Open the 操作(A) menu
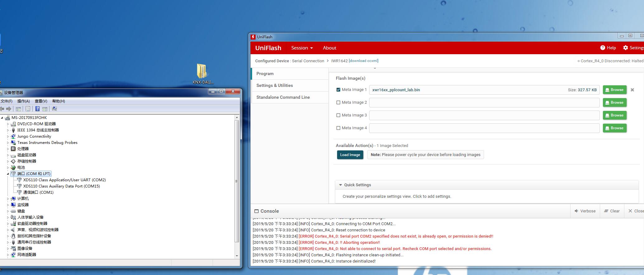644x275 pixels. point(24,101)
